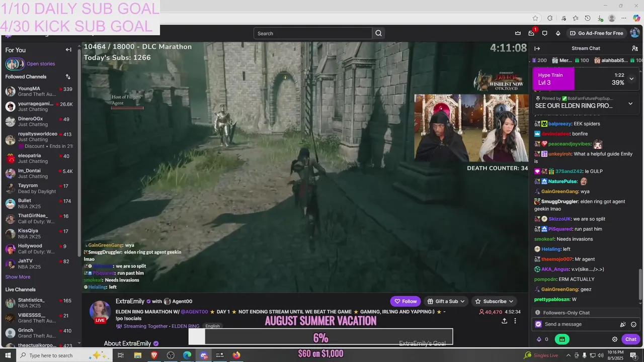
Task: Open Prime Loot crown icon
Action: pyautogui.click(x=518, y=33)
